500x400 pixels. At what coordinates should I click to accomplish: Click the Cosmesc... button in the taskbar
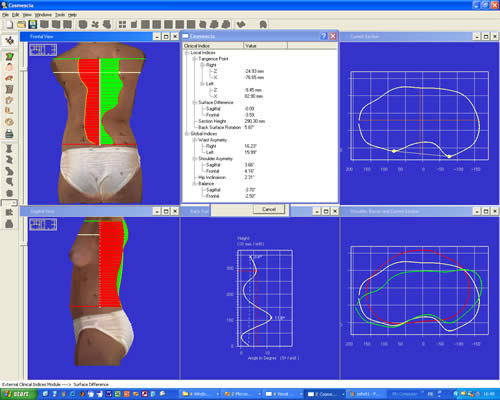click(325, 394)
